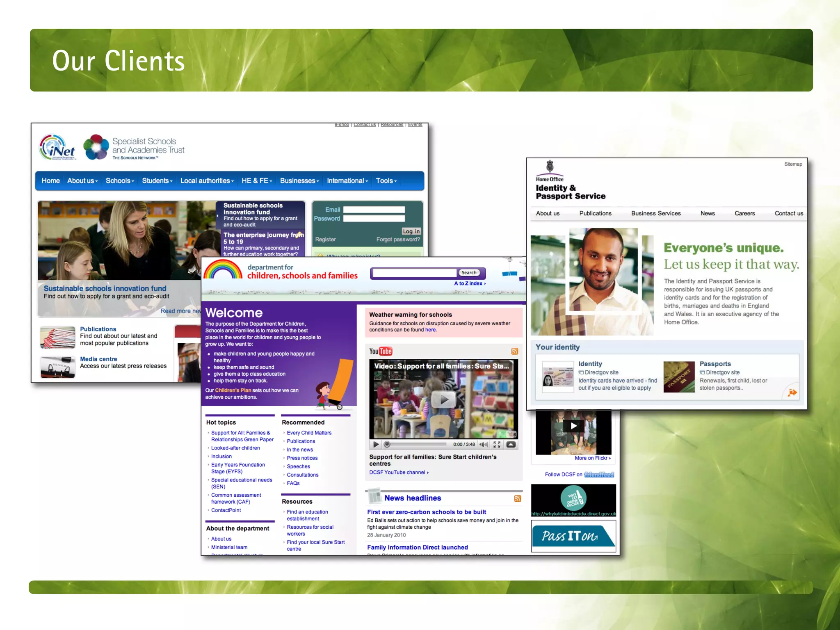The height and width of the screenshot is (630, 840).
Task: Click the Specialist Schools and Academies Trust flower logo
Action: coord(96,147)
